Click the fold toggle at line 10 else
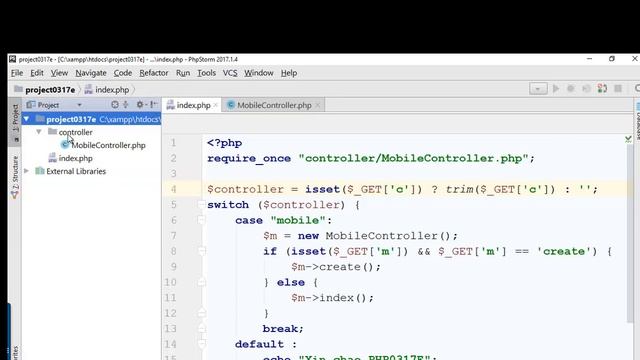This screenshot has width=640, height=360. 202,282
